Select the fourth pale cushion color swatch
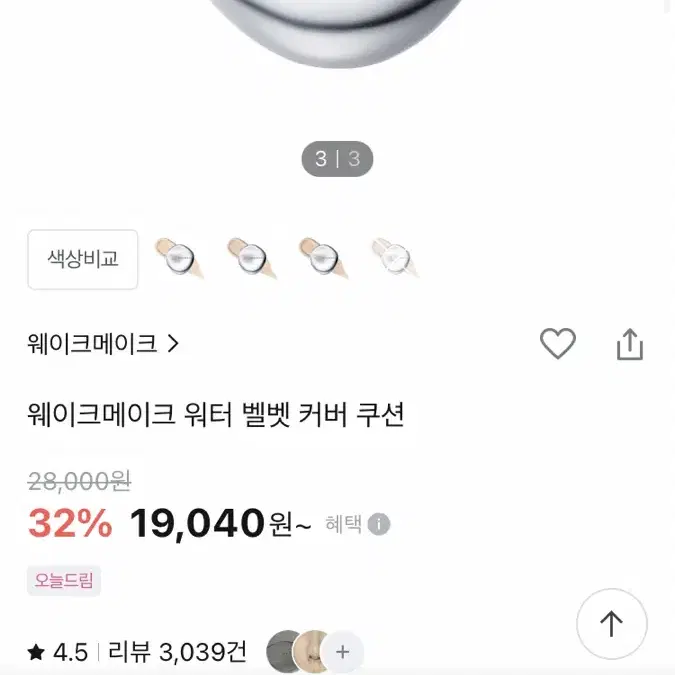675x675 pixels. point(395,259)
